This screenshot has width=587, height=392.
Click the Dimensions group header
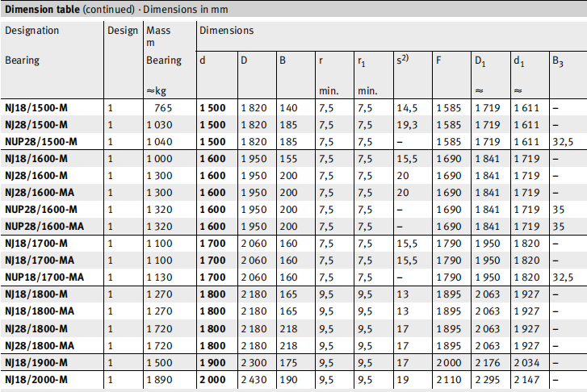(x=226, y=31)
